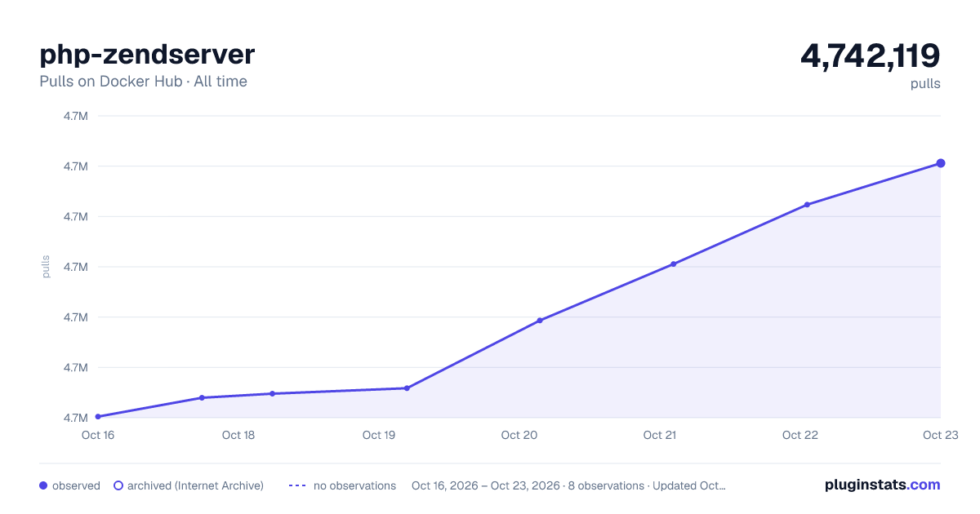Click the 'Pulls on Docker Hub · All time' subtitle
Image resolution: width=980 pixels, height=514 pixels.
click(x=143, y=82)
